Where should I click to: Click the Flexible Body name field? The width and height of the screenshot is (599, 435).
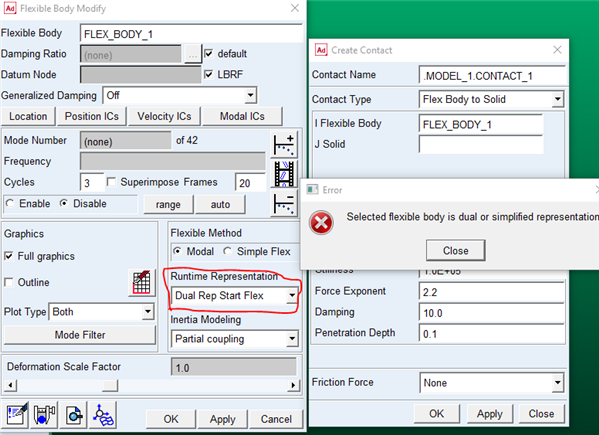pyautogui.click(x=191, y=34)
